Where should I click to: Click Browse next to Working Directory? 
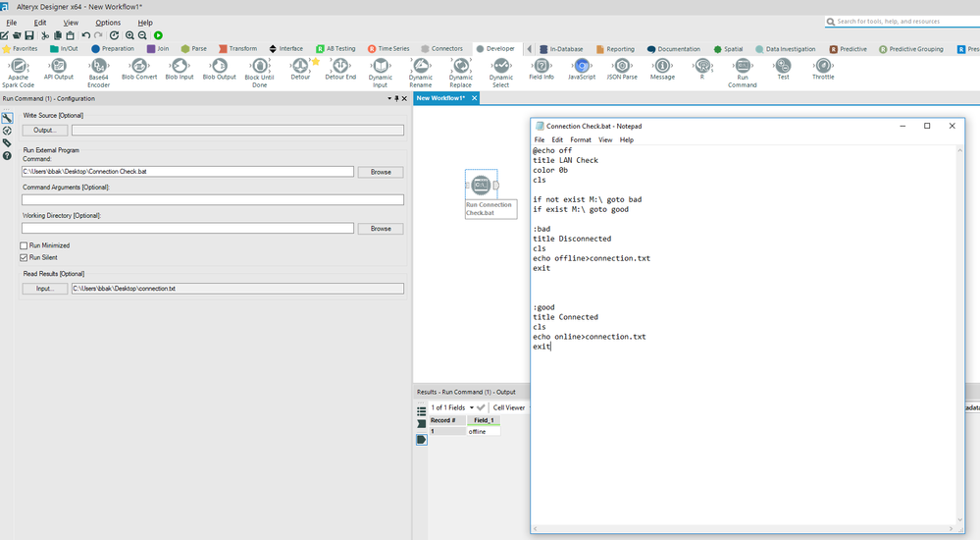coord(381,229)
